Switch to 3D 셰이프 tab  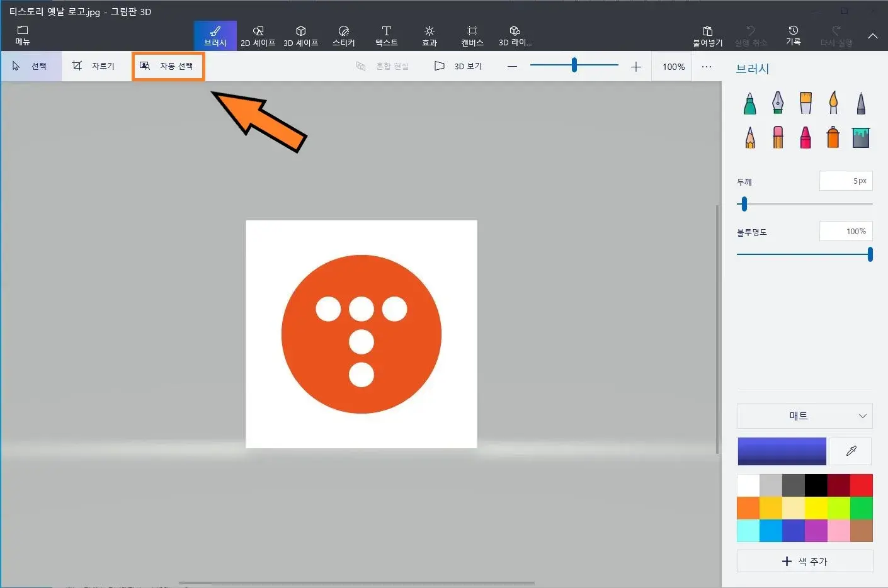(x=301, y=36)
